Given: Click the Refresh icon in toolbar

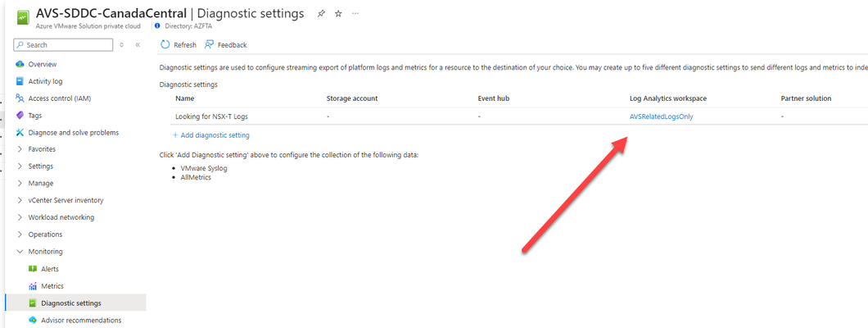Looking at the screenshot, I should (x=165, y=45).
